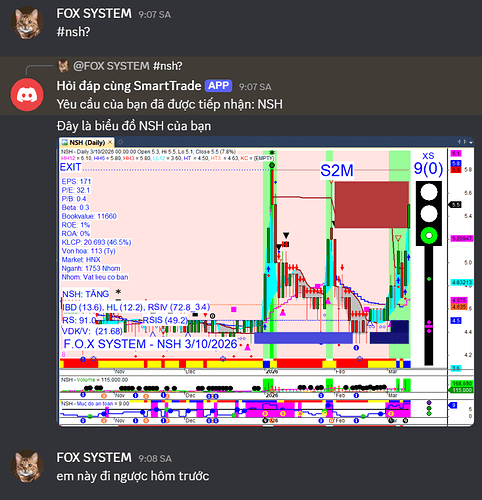The image size is (482, 500).
Task: Open the chart tab list dropdown arrow
Action: (x=471, y=142)
